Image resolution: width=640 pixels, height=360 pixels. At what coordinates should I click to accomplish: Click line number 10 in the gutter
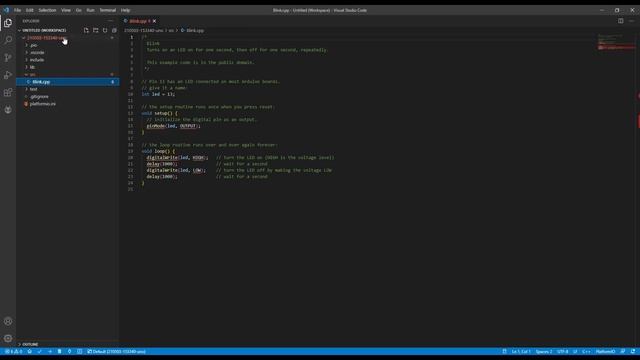pos(130,94)
